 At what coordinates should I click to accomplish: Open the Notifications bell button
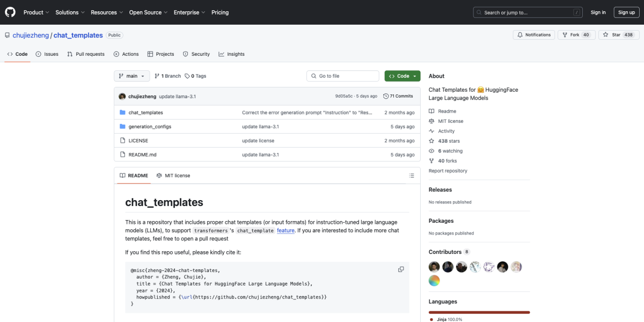(x=533, y=35)
